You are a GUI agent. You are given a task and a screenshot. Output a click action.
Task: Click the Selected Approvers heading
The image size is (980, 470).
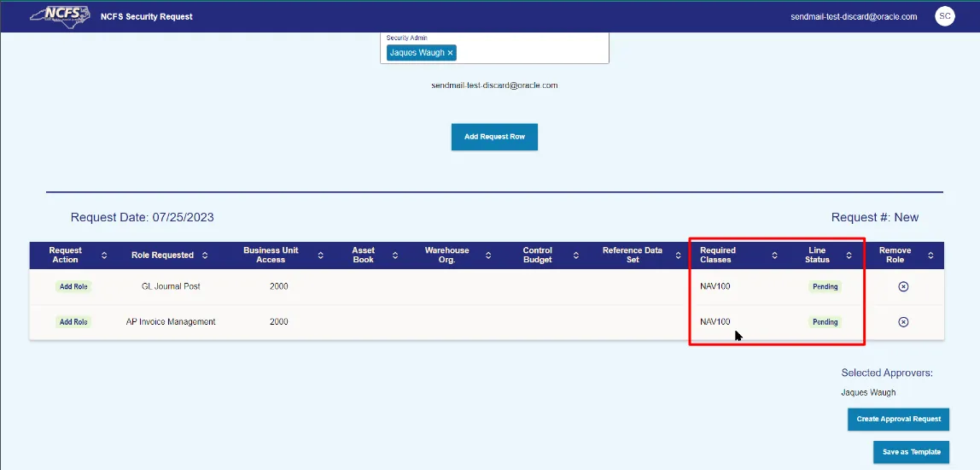(x=887, y=373)
